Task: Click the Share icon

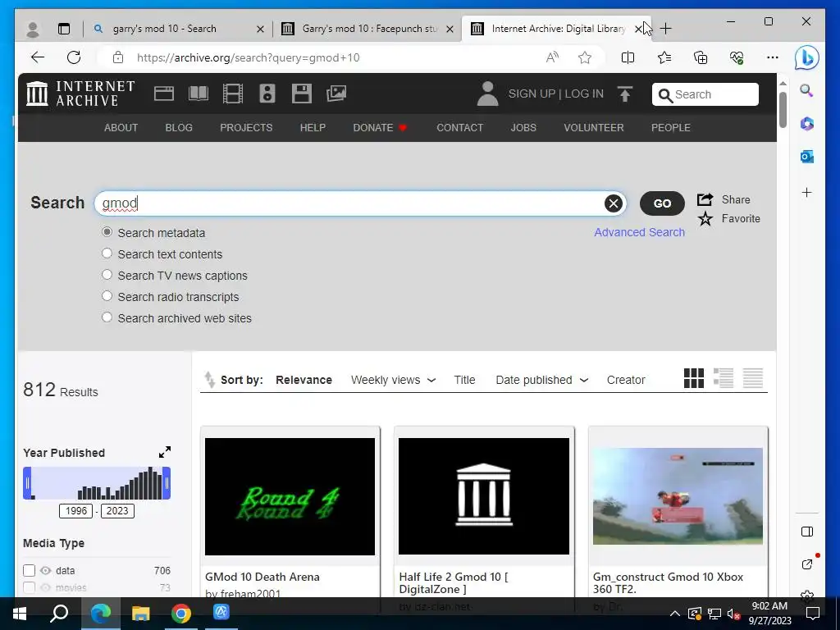Action: 705,199
